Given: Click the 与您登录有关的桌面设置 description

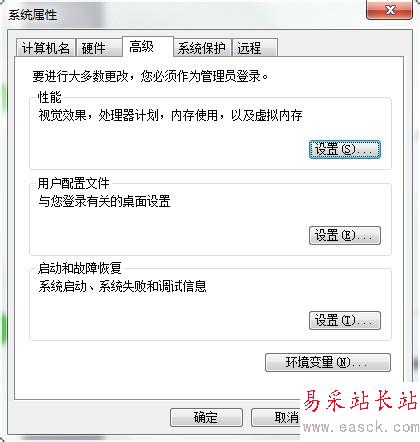Looking at the screenshot, I should [x=104, y=201].
